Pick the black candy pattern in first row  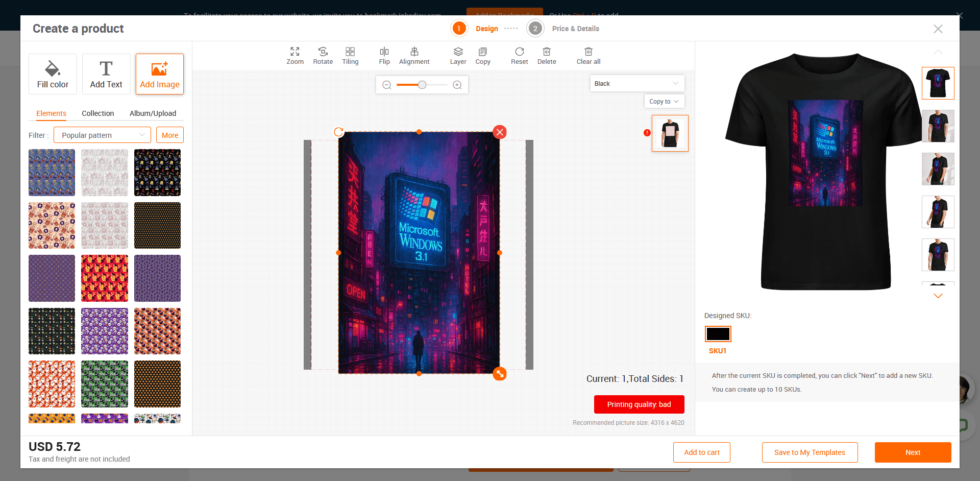click(157, 173)
